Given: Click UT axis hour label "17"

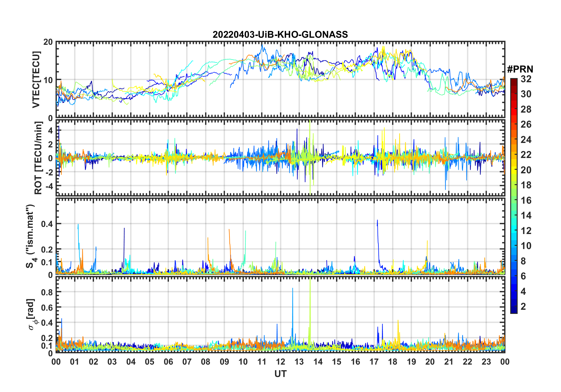Looking at the screenshot, I should pos(374,362).
